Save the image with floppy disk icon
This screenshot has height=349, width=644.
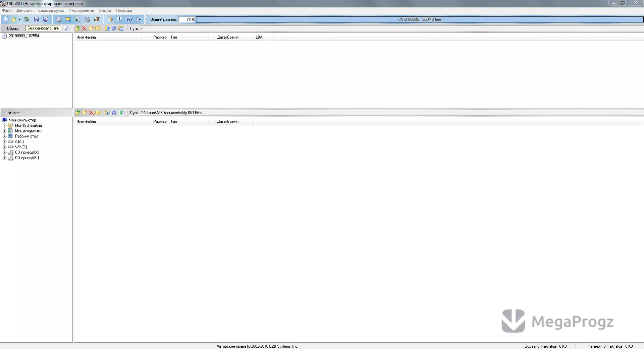point(36,19)
